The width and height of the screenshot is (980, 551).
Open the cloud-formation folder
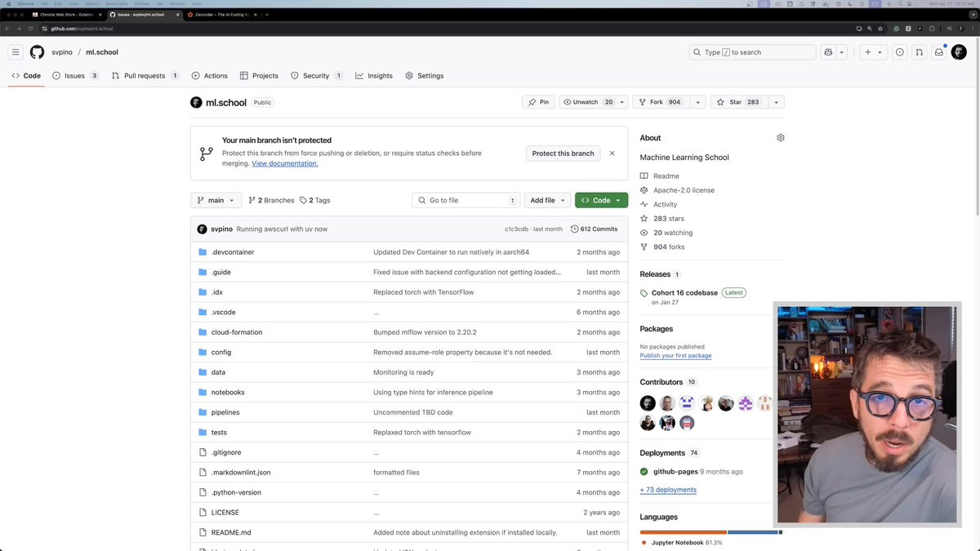(x=237, y=332)
